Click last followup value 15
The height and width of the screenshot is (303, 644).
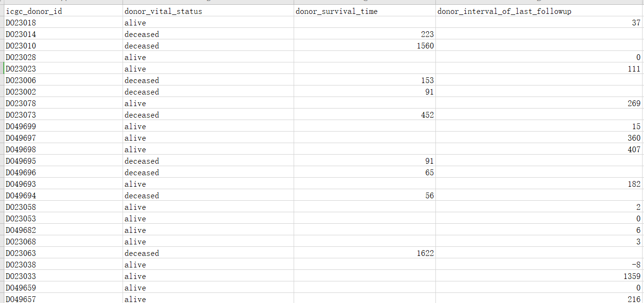click(540, 126)
